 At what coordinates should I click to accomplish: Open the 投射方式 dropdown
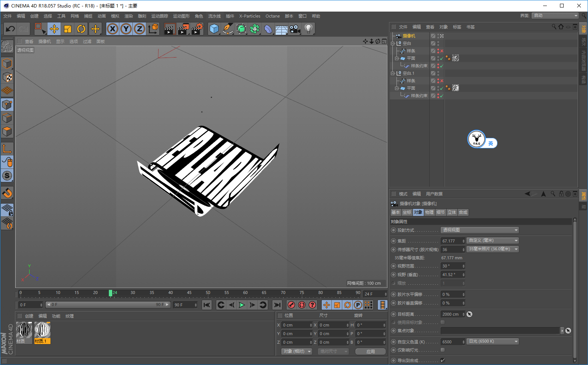[x=480, y=230]
